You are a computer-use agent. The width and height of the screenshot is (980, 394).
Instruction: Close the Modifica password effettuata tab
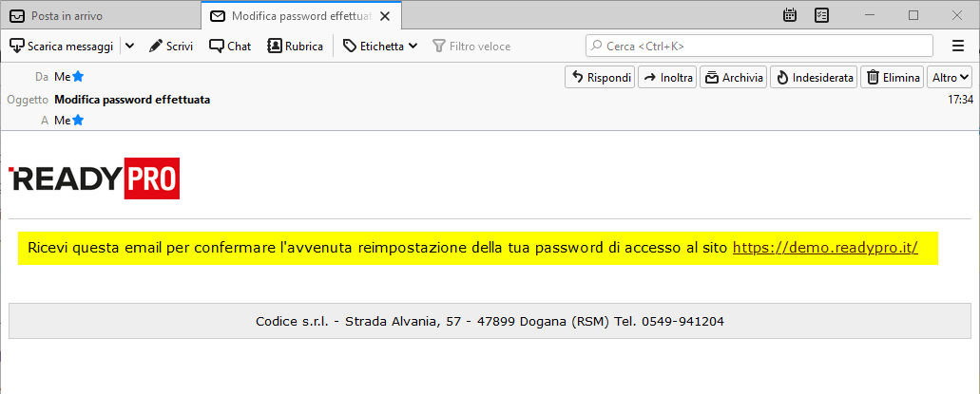[384, 16]
